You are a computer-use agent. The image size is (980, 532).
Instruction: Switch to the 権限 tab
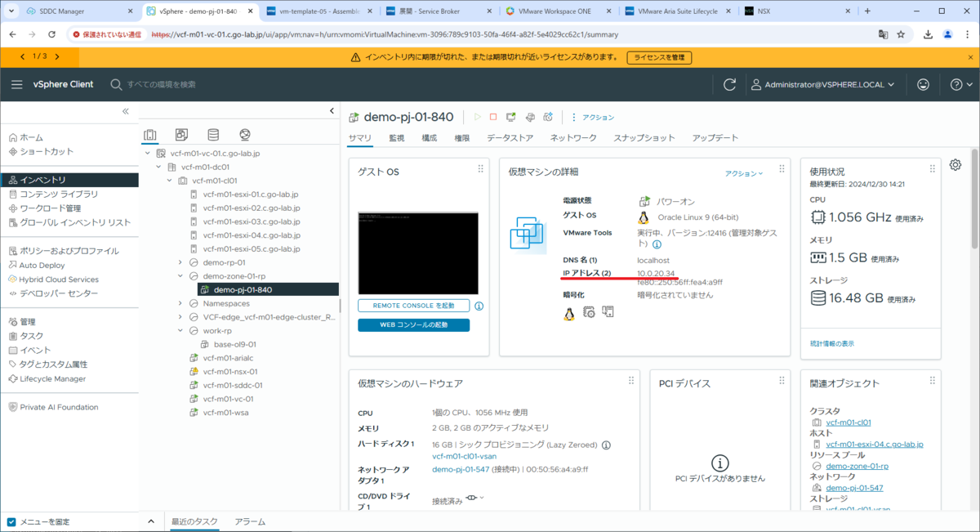click(x=462, y=138)
